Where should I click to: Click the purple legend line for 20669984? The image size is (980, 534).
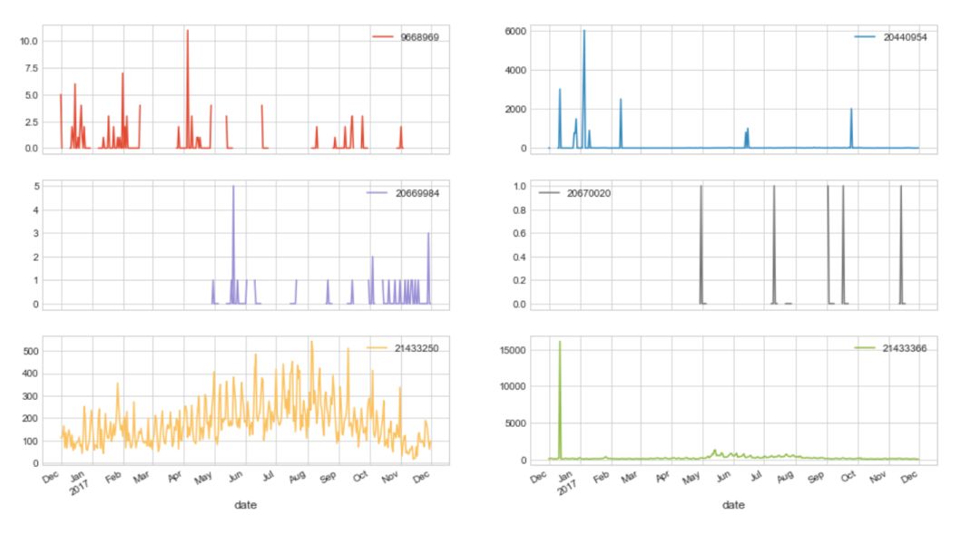coord(377,193)
